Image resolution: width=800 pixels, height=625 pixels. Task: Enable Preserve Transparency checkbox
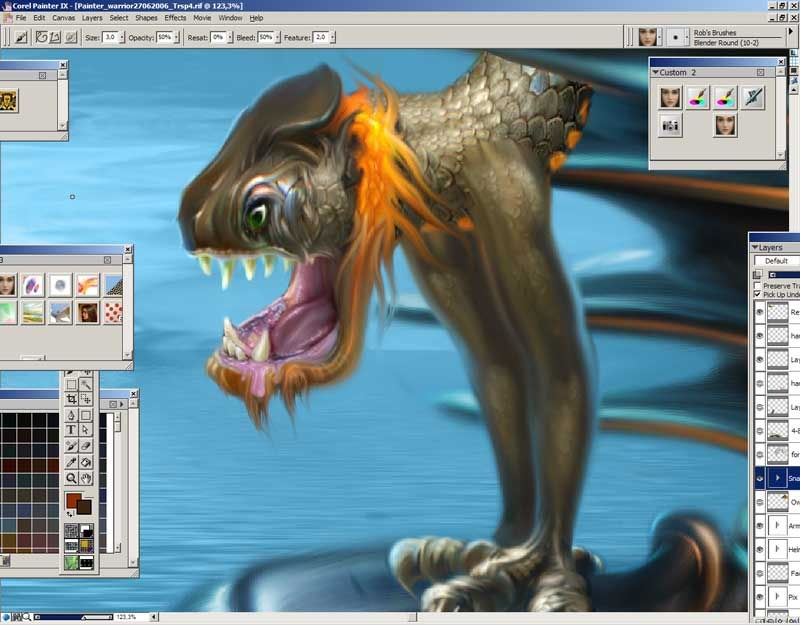(757, 286)
